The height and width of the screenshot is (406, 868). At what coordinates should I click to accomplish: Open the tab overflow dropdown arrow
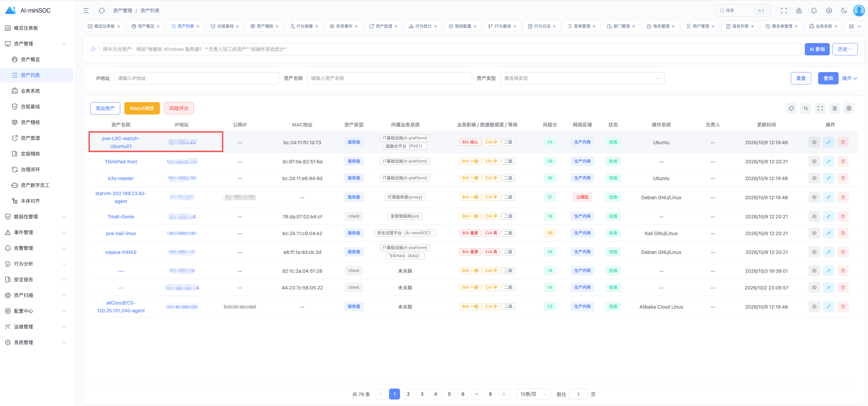point(859,26)
